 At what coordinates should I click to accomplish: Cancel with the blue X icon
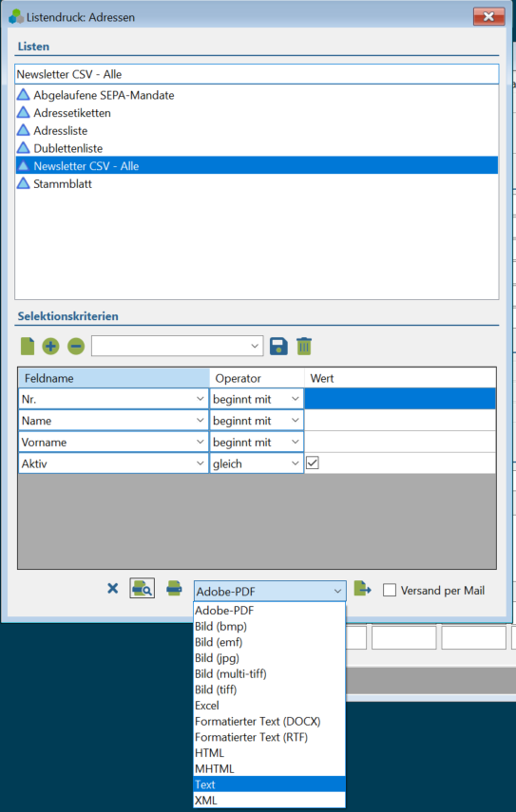click(112, 588)
